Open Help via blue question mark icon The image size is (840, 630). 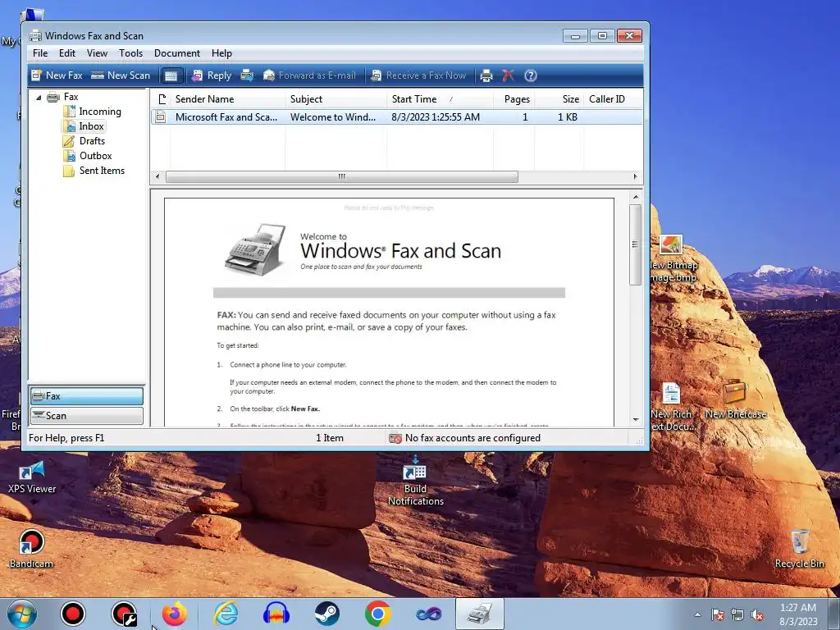click(x=531, y=75)
